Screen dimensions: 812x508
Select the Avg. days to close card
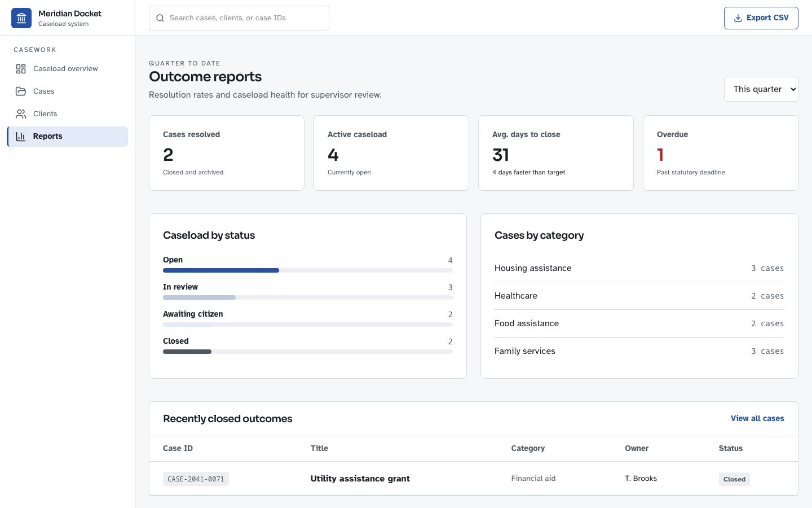click(x=556, y=153)
